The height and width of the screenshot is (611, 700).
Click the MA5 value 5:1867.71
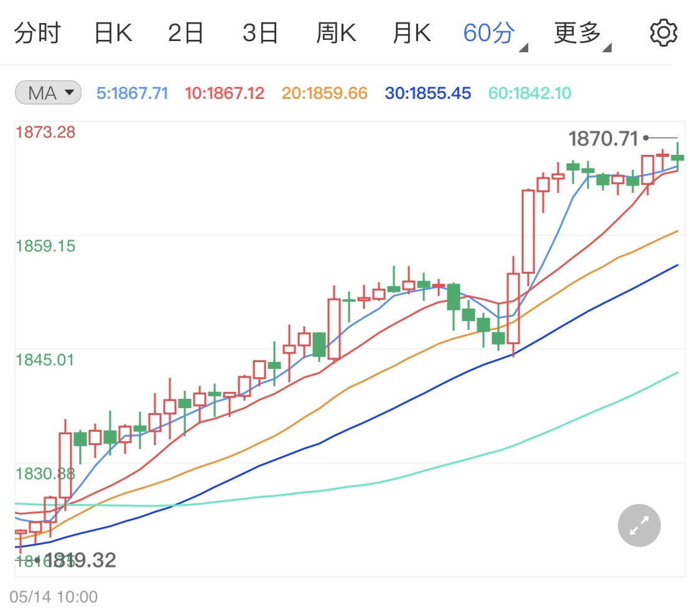133,93
